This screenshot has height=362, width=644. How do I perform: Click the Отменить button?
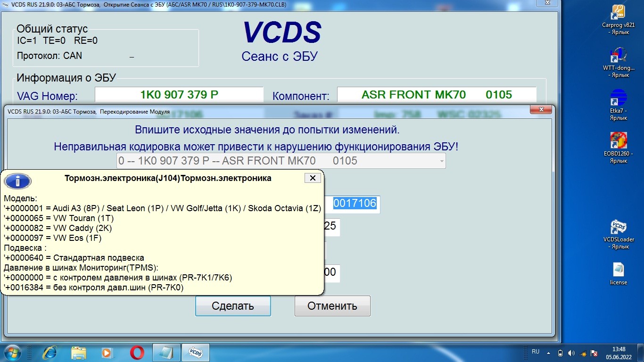pos(332,306)
